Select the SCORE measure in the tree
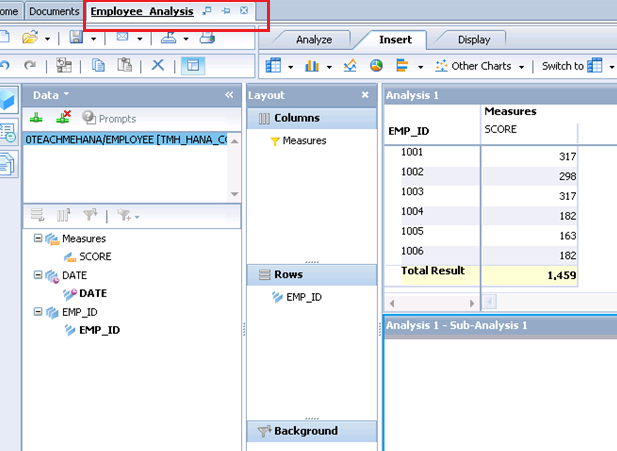The height and width of the screenshot is (451, 617). 95,257
